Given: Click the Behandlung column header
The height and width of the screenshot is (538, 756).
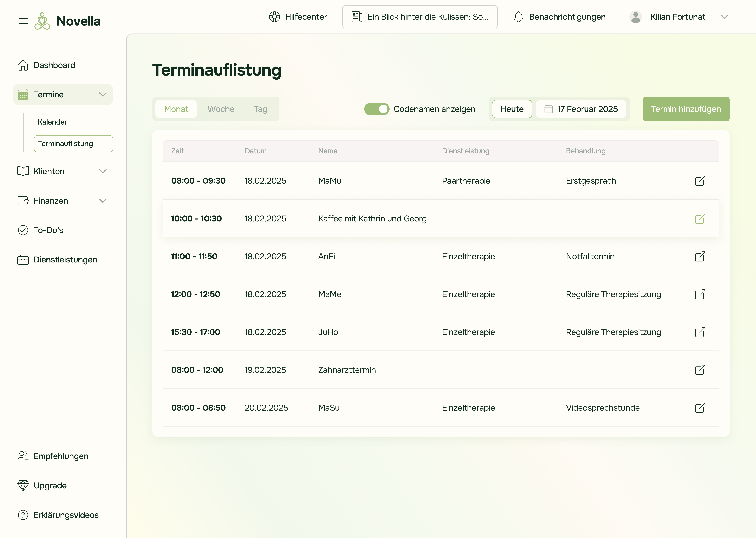Looking at the screenshot, I should [x=586, y=151].
